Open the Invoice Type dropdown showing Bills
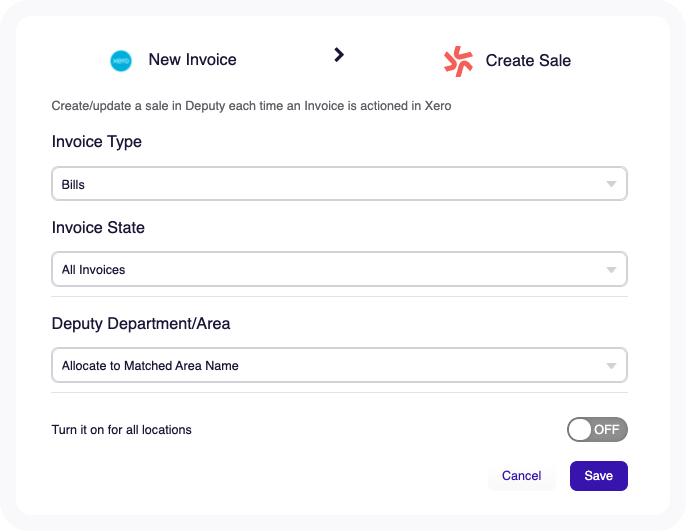 click(x=340, y=184)
